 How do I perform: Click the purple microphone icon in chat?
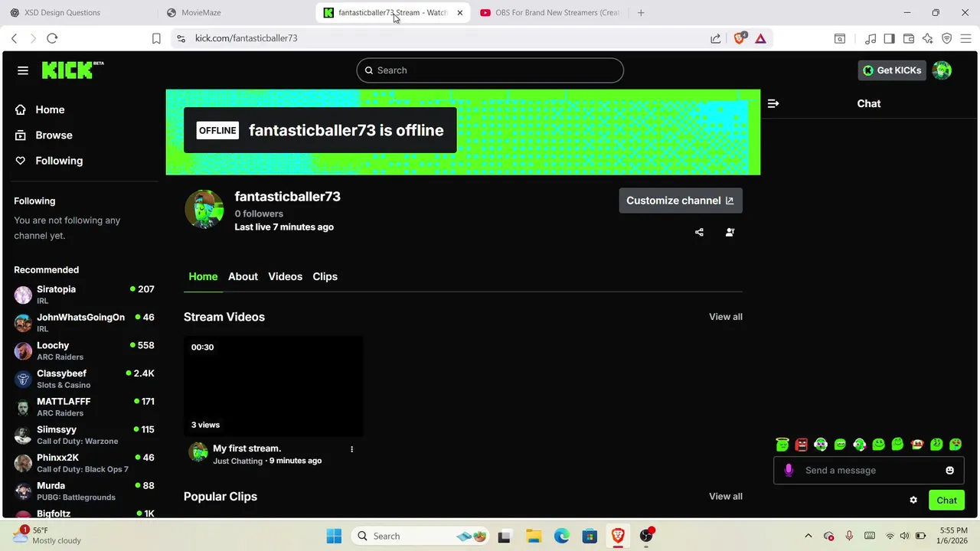point(789,470)
